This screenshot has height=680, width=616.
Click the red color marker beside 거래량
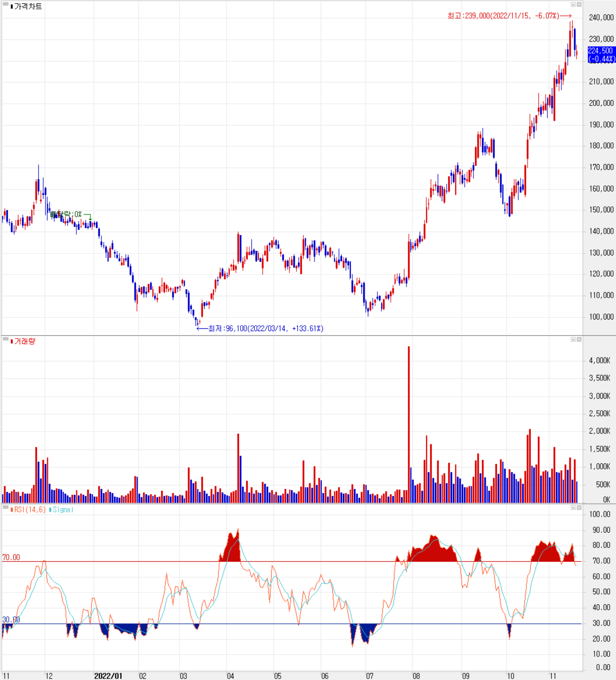coord(12,342)
